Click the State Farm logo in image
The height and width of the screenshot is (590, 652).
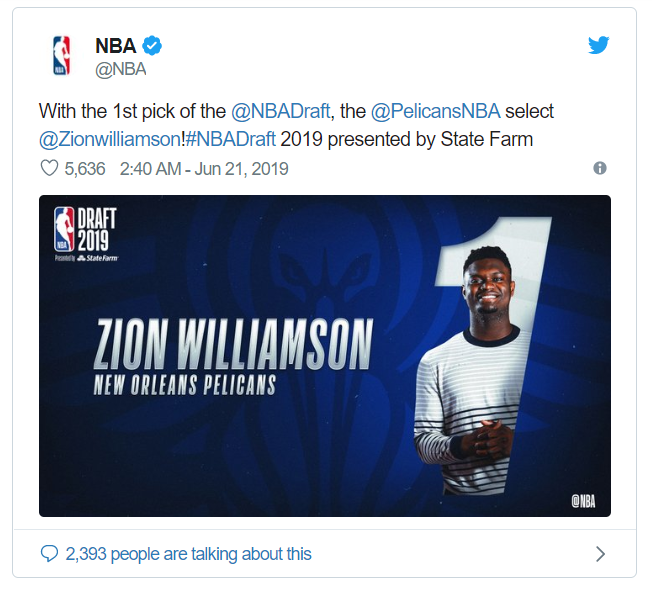98,258
